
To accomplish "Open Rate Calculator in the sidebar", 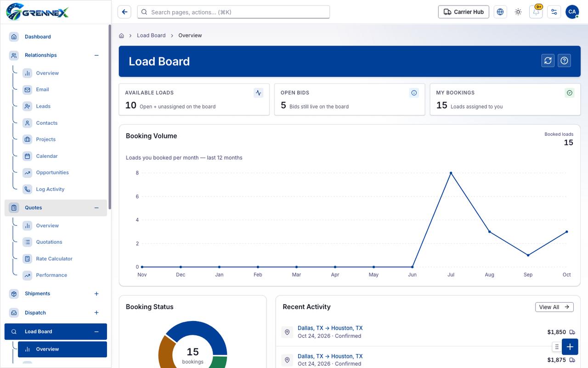I will [54, 259].
